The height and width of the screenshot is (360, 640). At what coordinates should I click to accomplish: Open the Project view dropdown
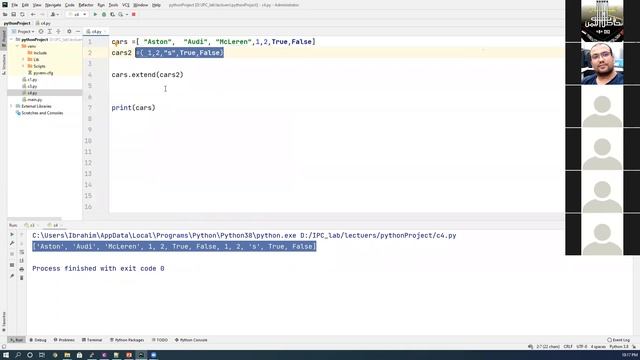pos(23,31)
